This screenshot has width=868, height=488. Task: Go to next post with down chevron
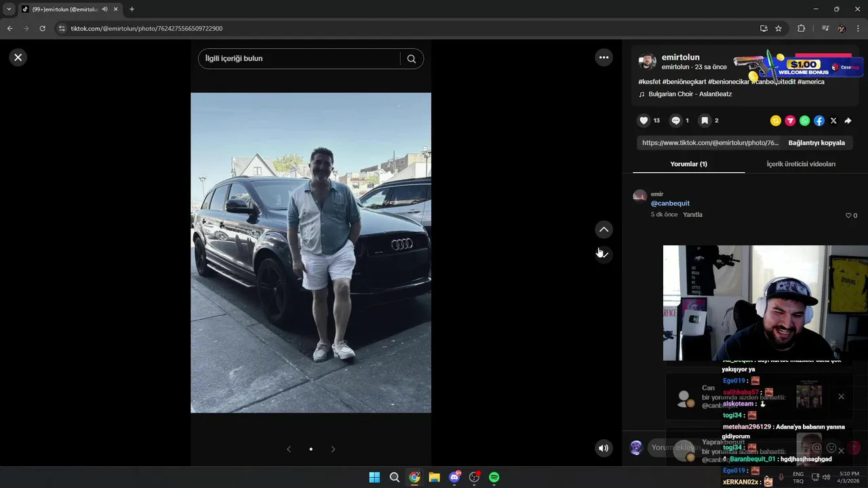[604, 254]
